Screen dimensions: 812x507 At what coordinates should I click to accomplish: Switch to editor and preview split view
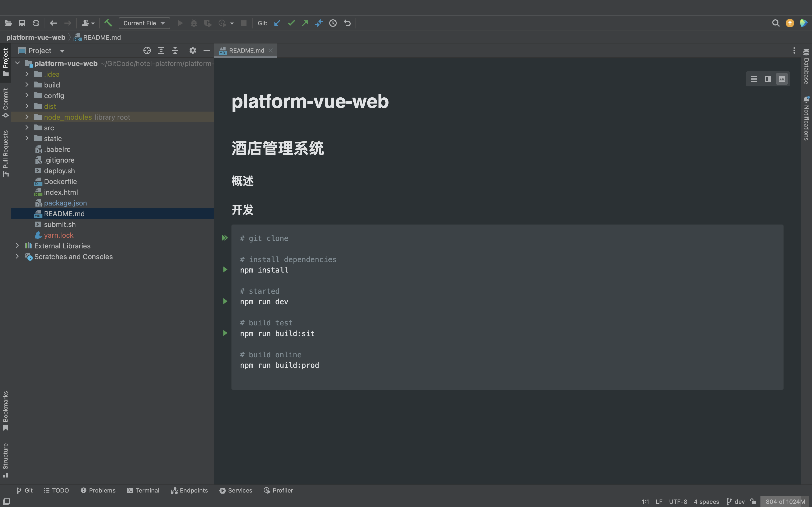tap(768, 79)
